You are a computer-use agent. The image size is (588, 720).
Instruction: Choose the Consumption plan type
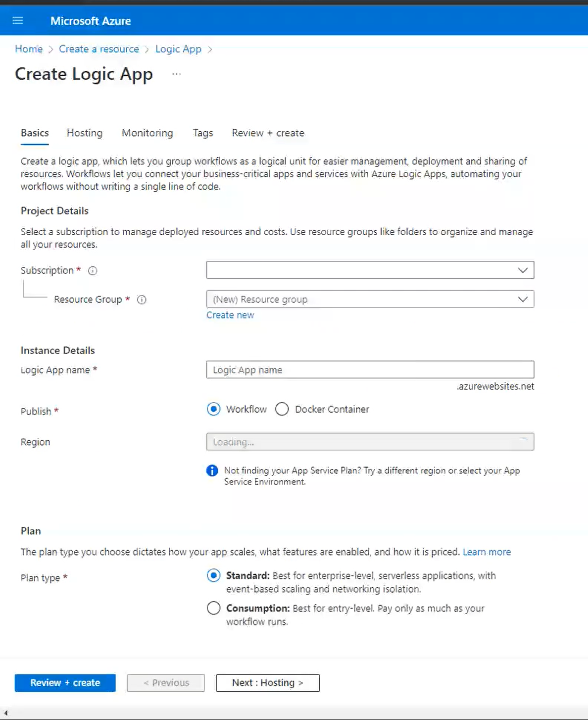coord(213,608)
